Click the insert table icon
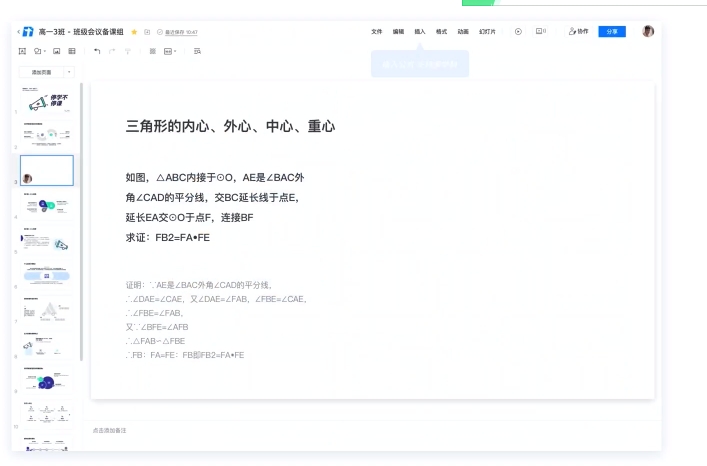This screenshot has height=466, width=707. click(72, 51)
